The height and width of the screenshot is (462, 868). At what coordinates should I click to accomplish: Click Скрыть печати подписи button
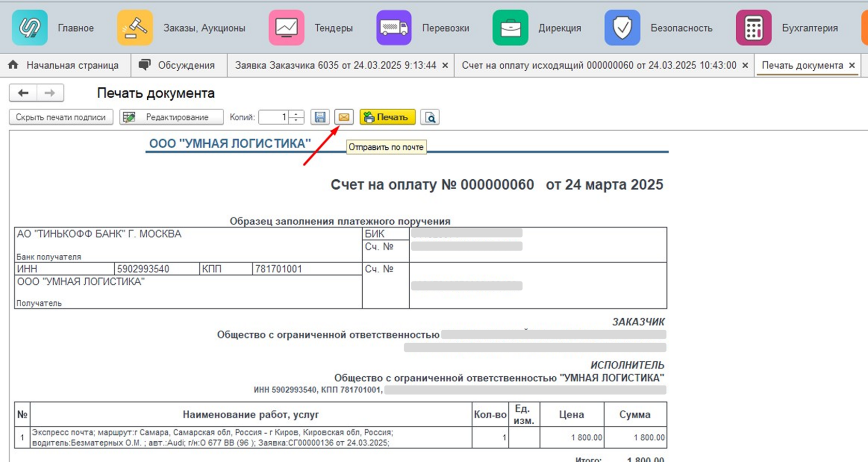(61, 117)
